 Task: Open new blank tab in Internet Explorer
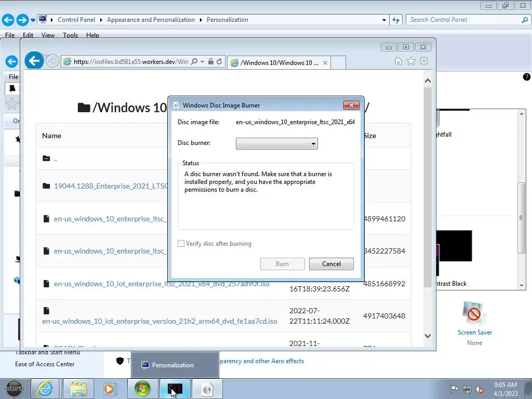(x=338, y=62)
